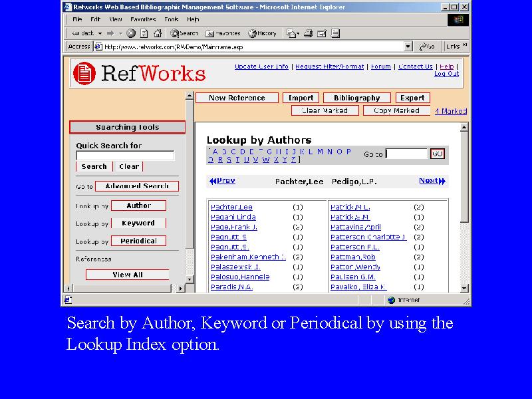The width and height of the screenshot is (532, 399).
Task: Click the Forward arrow toolbar icon
Action: (x=110, y=33)
